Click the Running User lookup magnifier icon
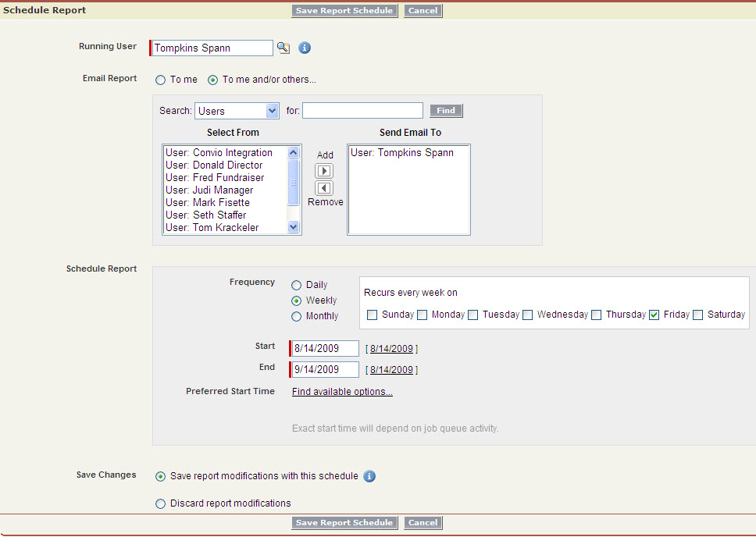This screenshot has width=756, height=537. point(283,48)
